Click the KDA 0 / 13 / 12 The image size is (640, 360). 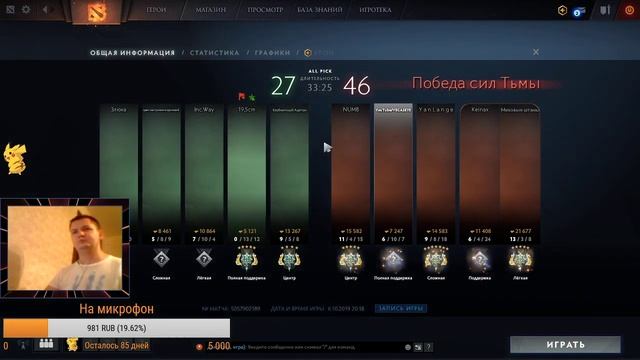pos(247,239)
